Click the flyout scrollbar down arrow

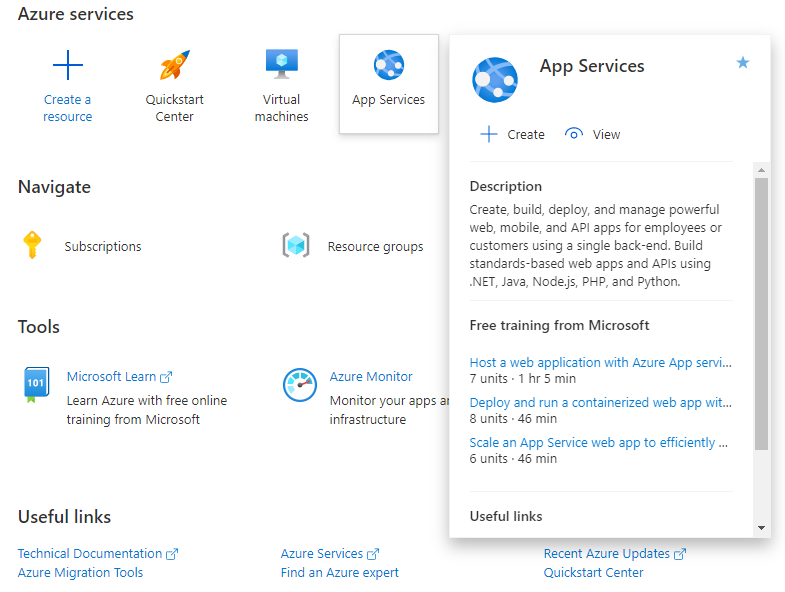761,528
